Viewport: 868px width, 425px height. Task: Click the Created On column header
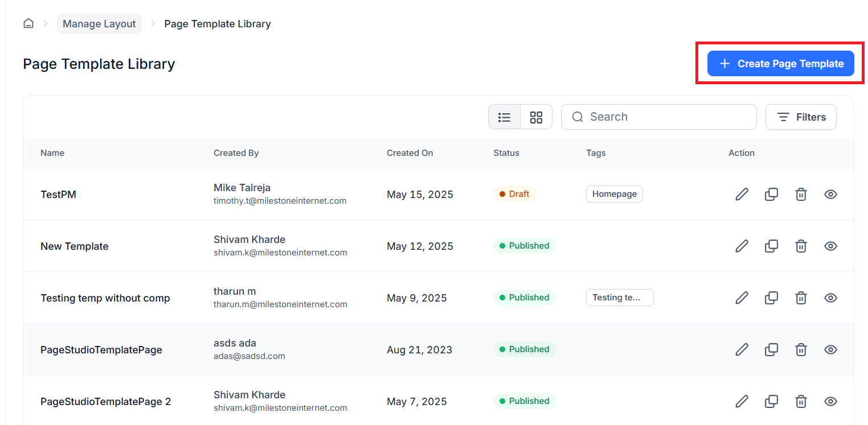click(410, 153)
